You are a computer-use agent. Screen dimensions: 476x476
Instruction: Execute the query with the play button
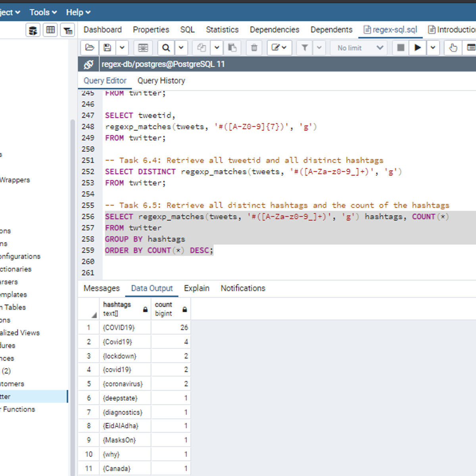click(417, 48)
